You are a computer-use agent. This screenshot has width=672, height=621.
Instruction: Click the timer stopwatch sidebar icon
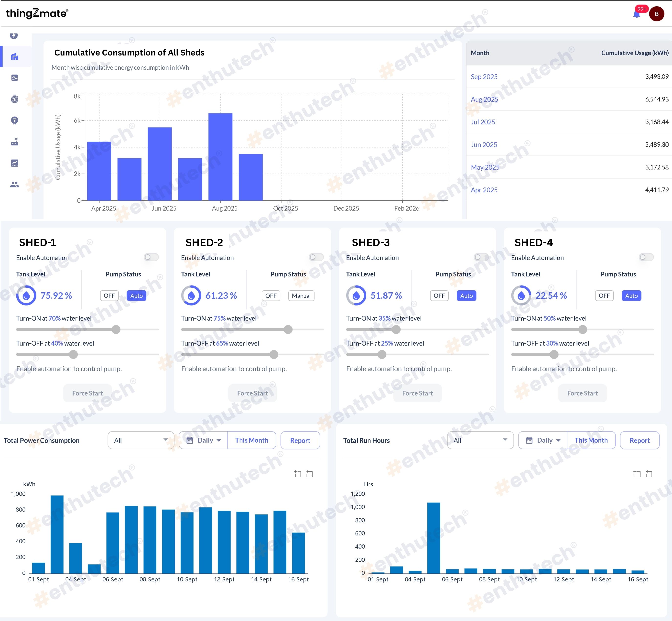click(x=14, y=99)
